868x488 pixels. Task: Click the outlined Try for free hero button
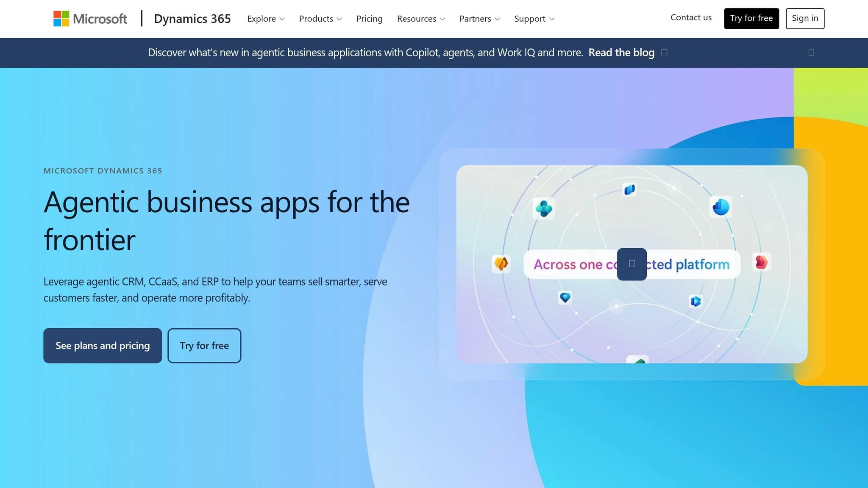coord(204,345)
